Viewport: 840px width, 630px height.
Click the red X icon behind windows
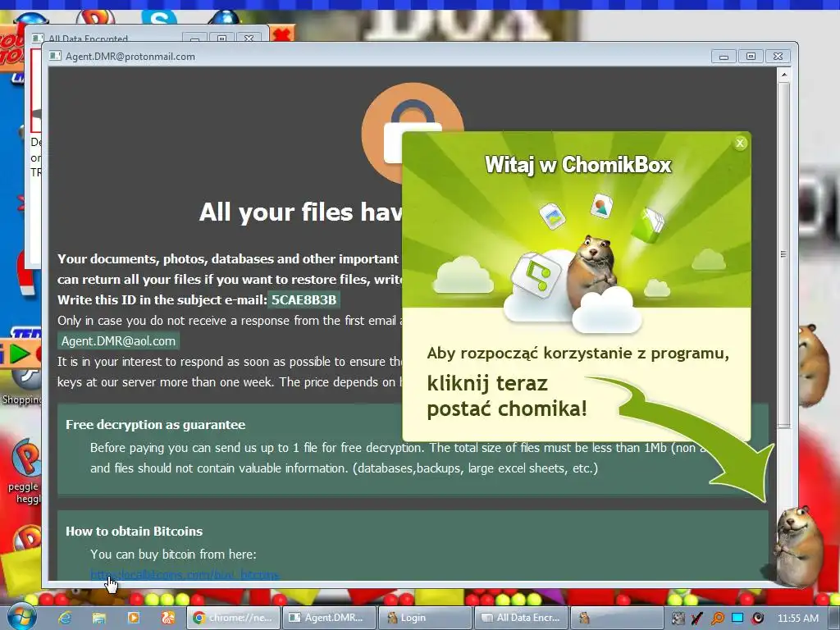[282, 34]
